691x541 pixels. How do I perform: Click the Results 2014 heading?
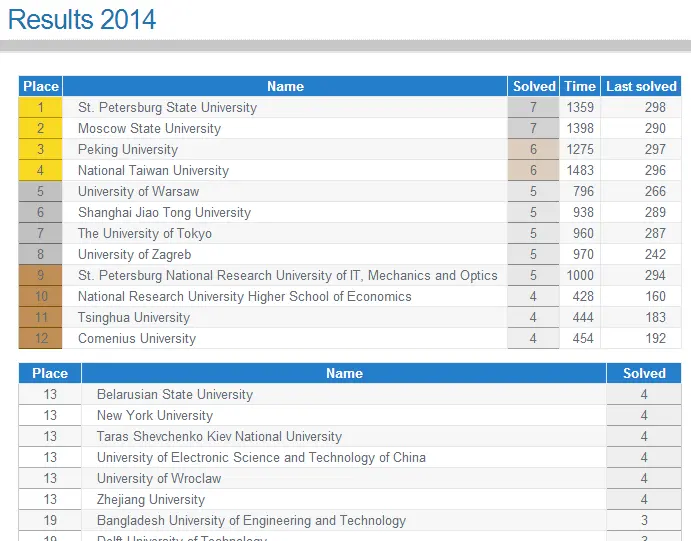(82, 19)
